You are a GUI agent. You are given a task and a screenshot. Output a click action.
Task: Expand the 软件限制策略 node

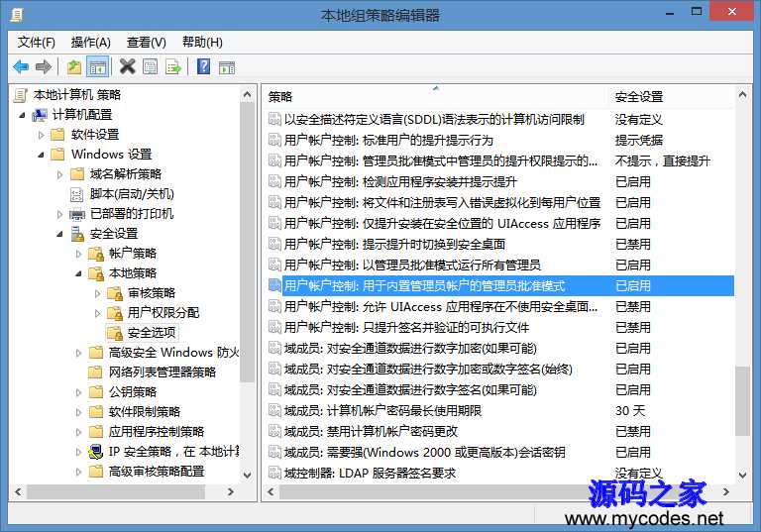tap(78, 412)
